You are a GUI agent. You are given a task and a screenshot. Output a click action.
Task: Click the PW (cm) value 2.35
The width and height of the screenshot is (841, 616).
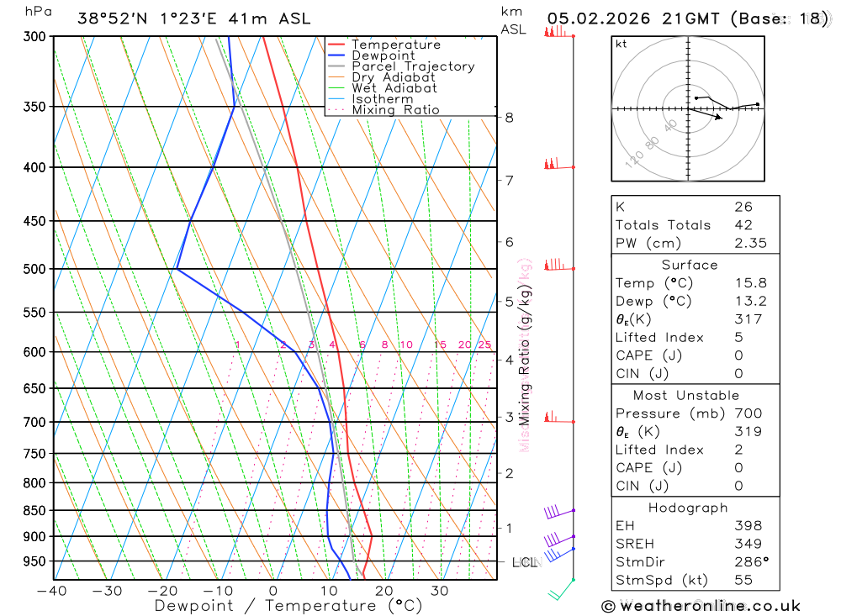[x=751, y=243]
